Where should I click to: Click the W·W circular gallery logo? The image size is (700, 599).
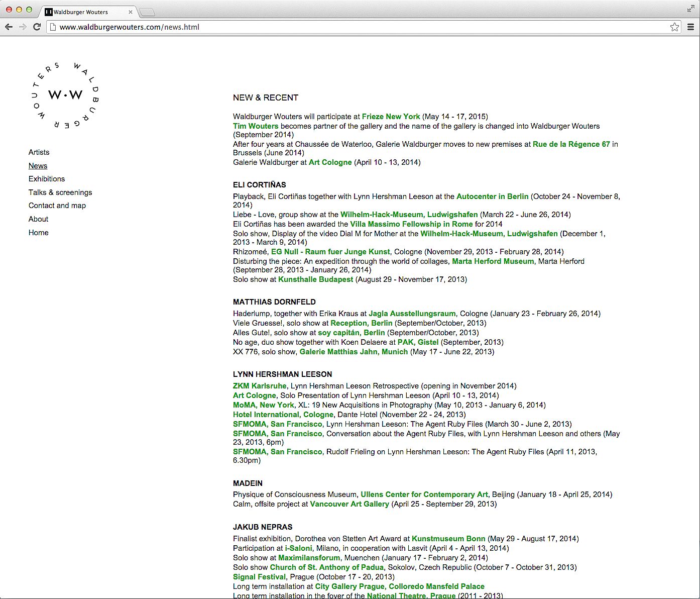pos(65,95)
